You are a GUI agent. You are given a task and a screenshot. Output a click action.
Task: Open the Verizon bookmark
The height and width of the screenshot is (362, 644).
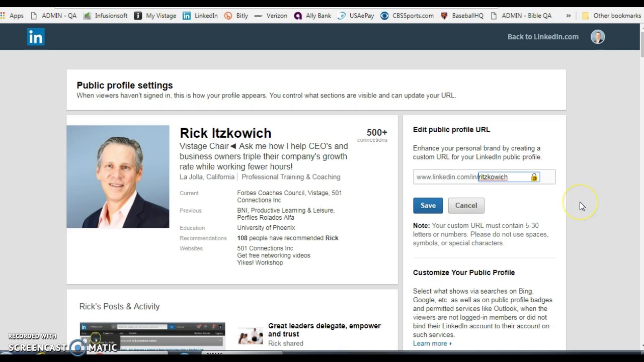click(x=271, y=16)
